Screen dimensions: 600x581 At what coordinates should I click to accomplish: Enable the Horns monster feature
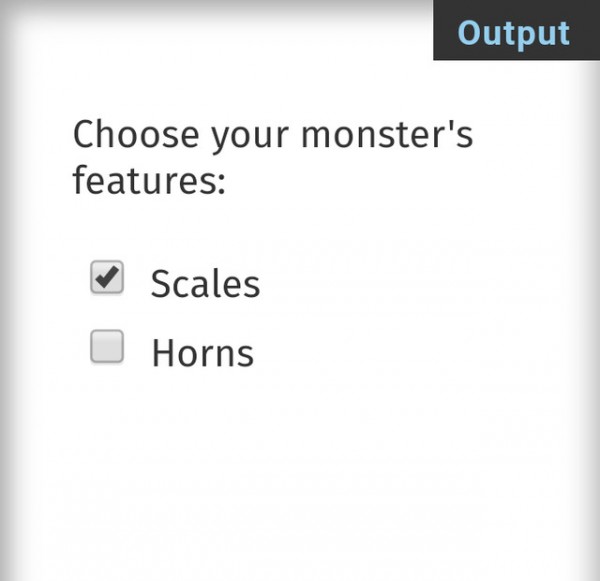pos(107,347)
